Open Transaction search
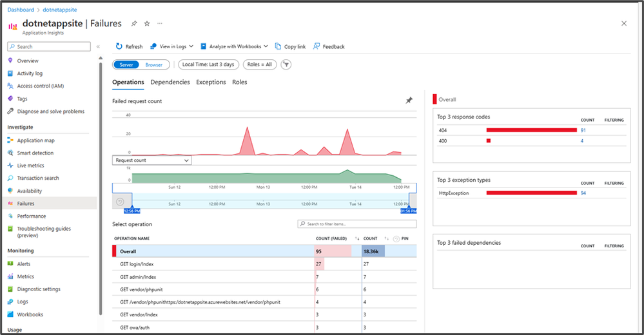644x335 pixels. click(38, 178)
